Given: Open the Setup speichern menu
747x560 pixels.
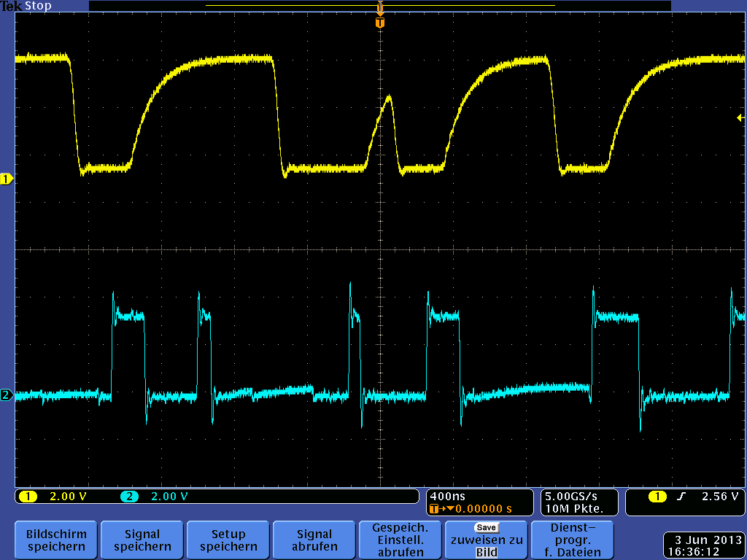Looking at the screenshot, I should (x=228, y=540).
